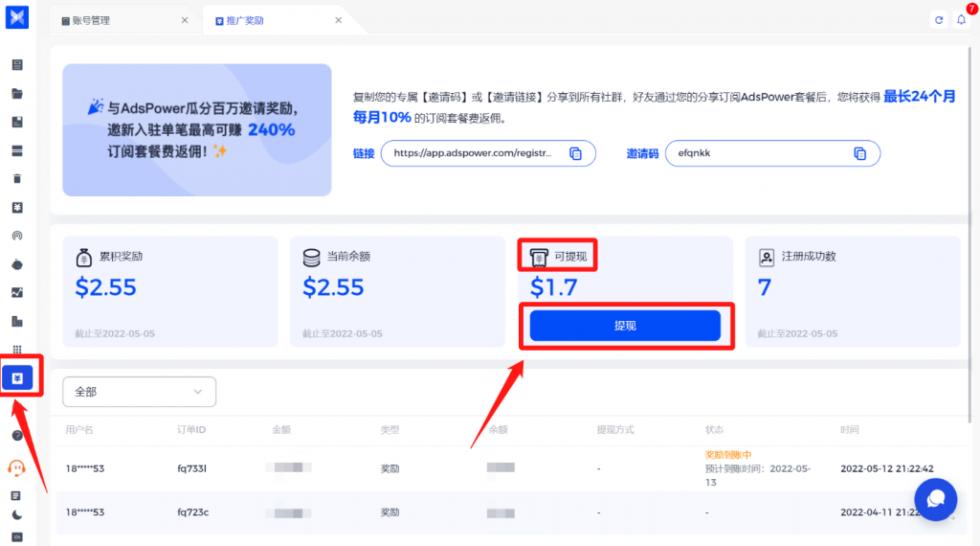Close the 账号管理 tab
The width and height of the screenshot is (980, 546).
(185, 20)
